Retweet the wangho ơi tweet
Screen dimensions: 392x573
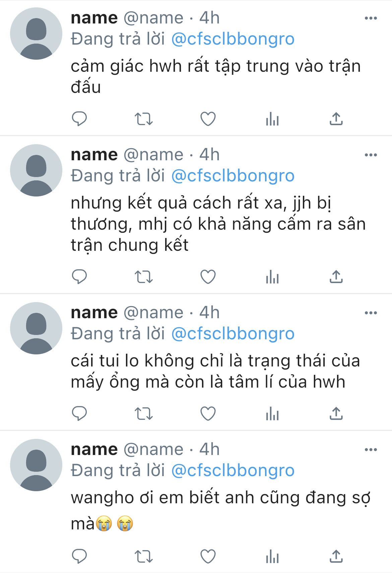[x=144, y=557]
